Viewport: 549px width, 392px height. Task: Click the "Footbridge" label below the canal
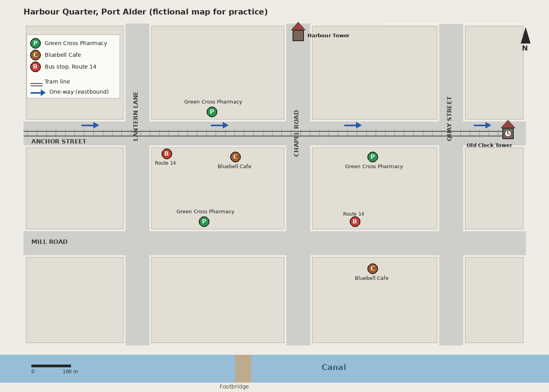[x=234, y=387]
